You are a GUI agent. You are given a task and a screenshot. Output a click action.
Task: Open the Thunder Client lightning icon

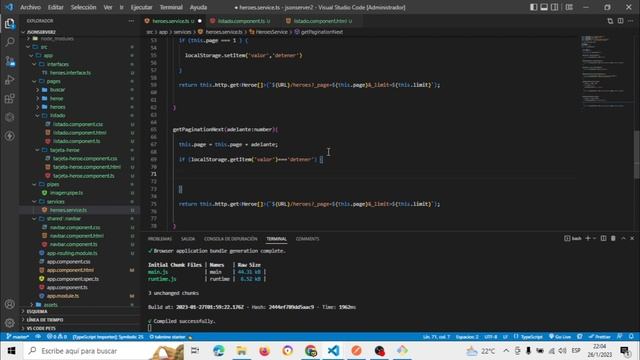(9, 136)
